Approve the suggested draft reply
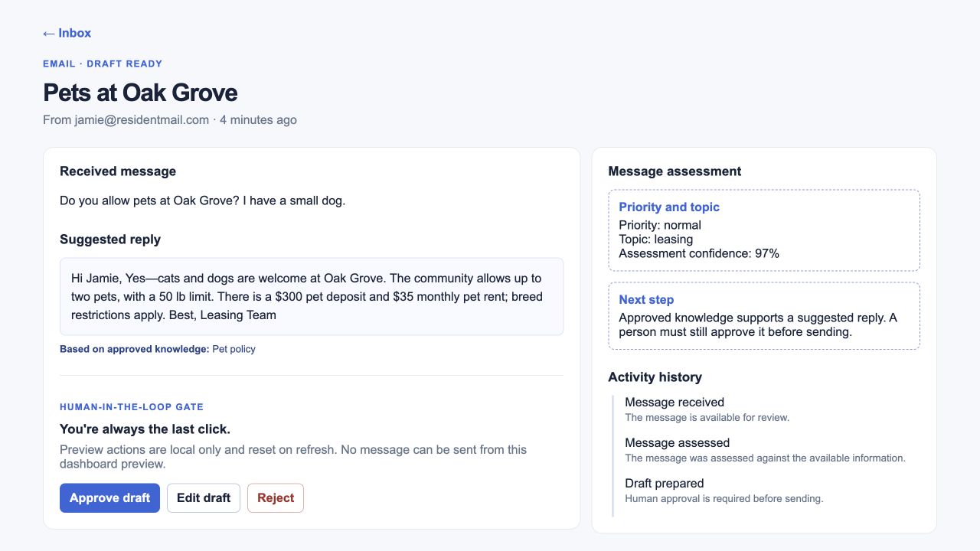The image size is (980, 551). point(109,498)
